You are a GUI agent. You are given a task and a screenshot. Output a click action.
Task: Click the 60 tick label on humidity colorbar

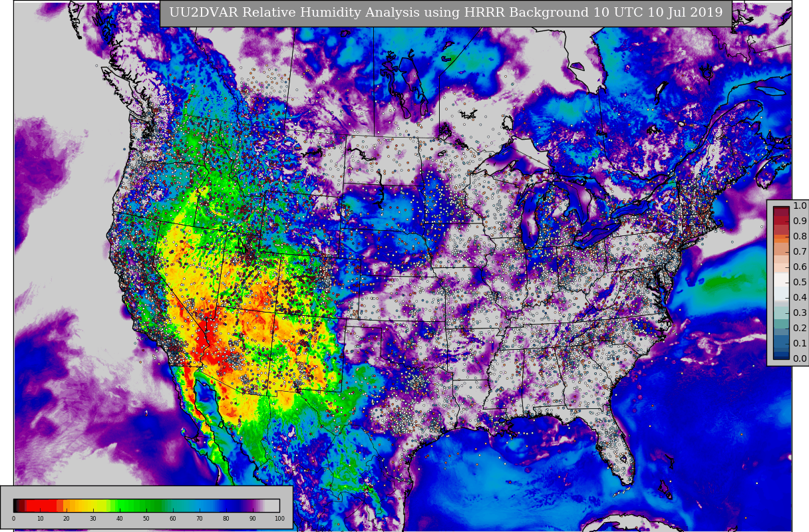click(x=173, y=519)
